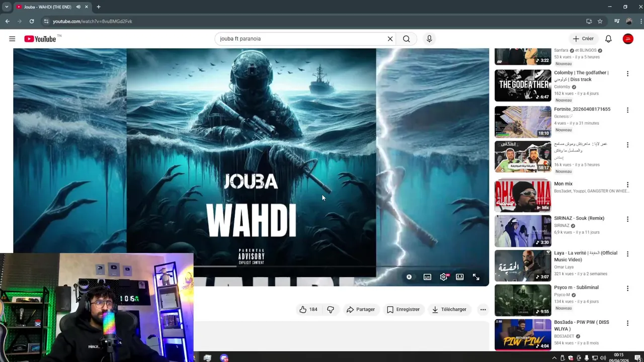This screenshot has width=644, height=362.
Task: Open the Chrome profile avatar
Action: pyautogui.click(x=629, y=21)
